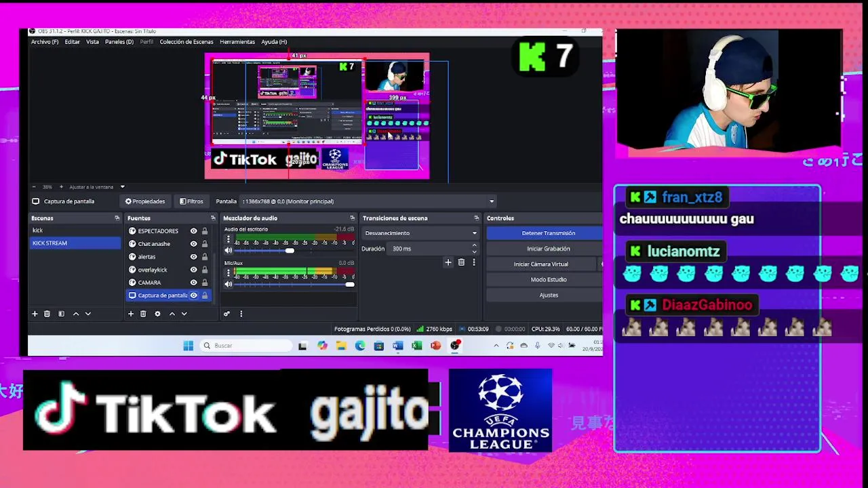
Task: Toggle visibility of overlaykick source
Action: pos(193,270)
